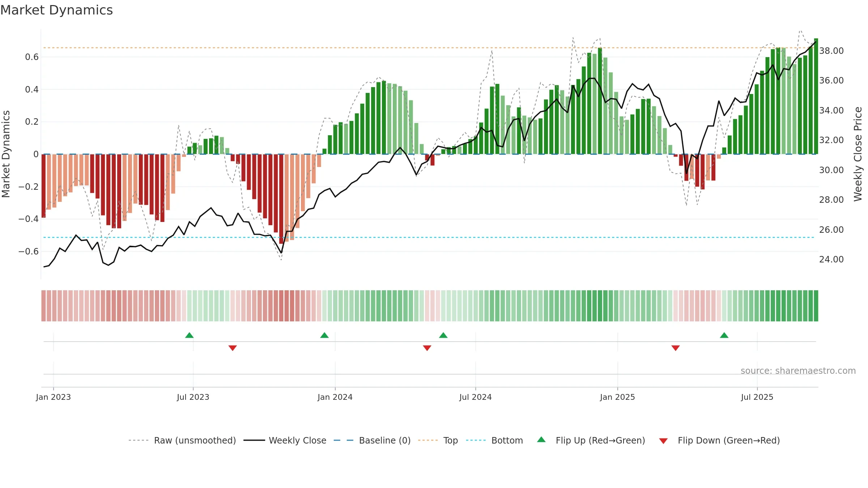Select the red flip-down marker after Jul 2023
Image resolution: width=868 pixels, height=488 pixels.
click(233, 348)
